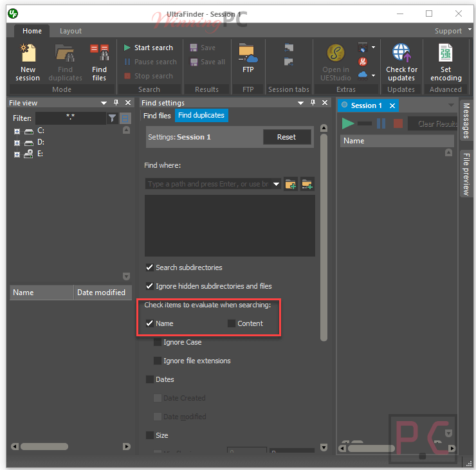Viewport: 476px width, 470px height.
Task: Click Pause search in ribbon
Action: (x=151, y=62)
